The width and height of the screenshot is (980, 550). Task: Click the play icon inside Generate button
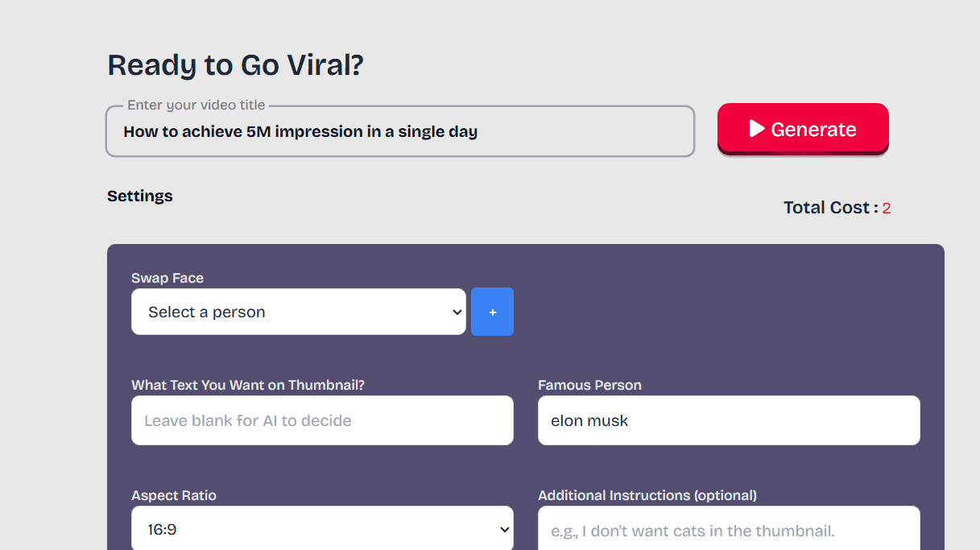pyautogui.click(x=756, y=129)
